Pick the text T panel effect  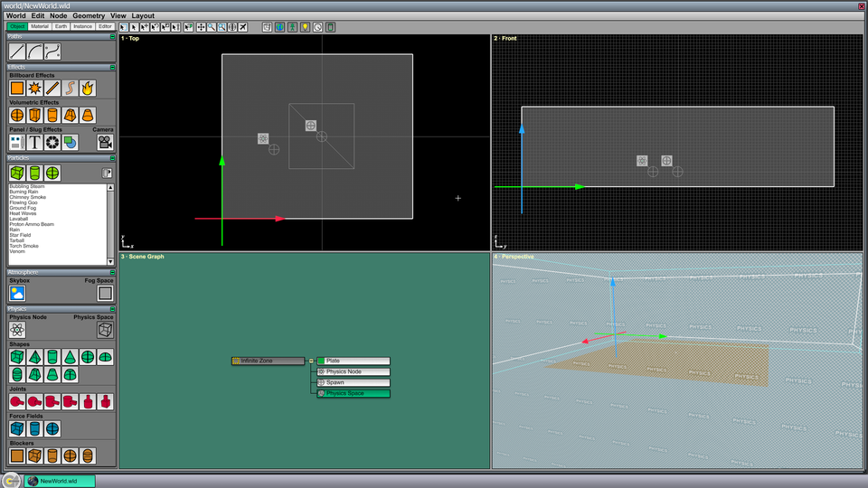pos(35,142)
